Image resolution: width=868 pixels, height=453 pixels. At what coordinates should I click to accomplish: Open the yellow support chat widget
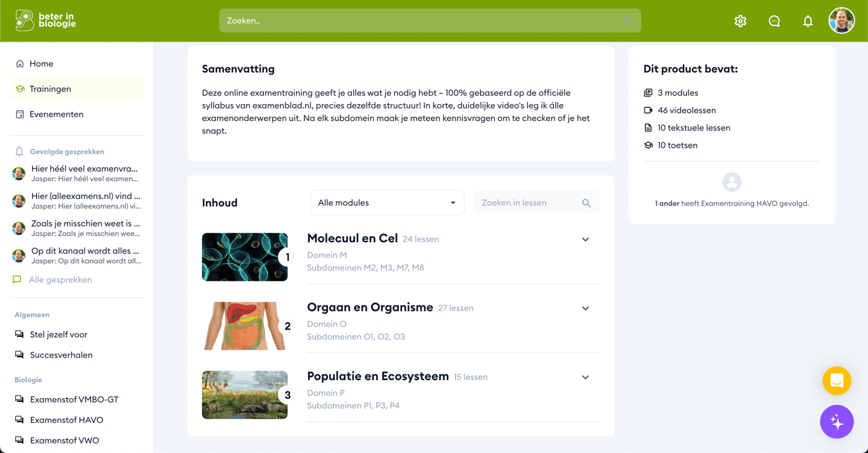(837, 381)
